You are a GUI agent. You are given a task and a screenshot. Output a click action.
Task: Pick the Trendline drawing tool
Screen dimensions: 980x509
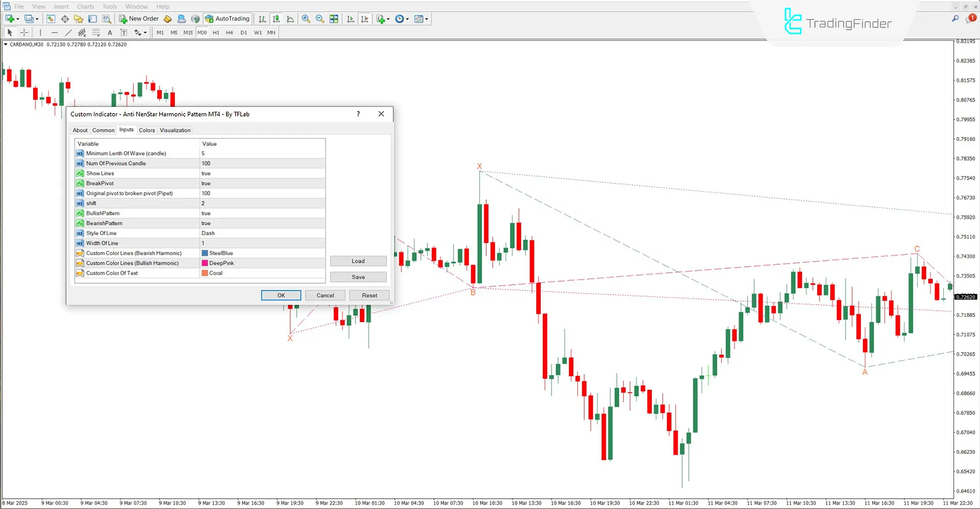pos(68,33)
